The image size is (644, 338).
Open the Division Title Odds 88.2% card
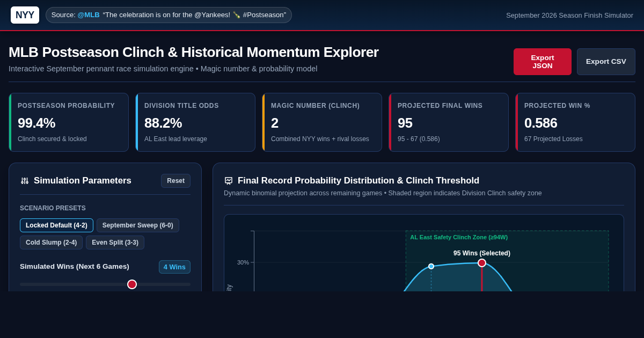coord(195,122)
